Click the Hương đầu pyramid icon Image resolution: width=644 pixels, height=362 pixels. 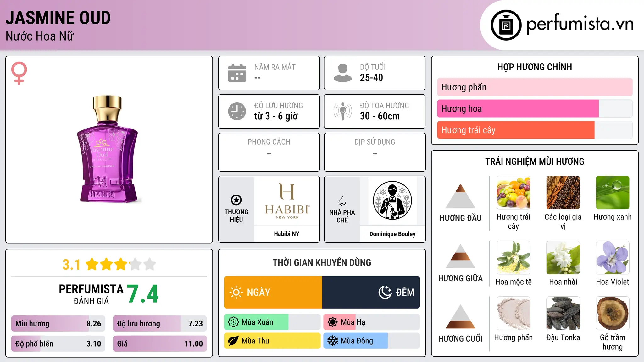460,196
